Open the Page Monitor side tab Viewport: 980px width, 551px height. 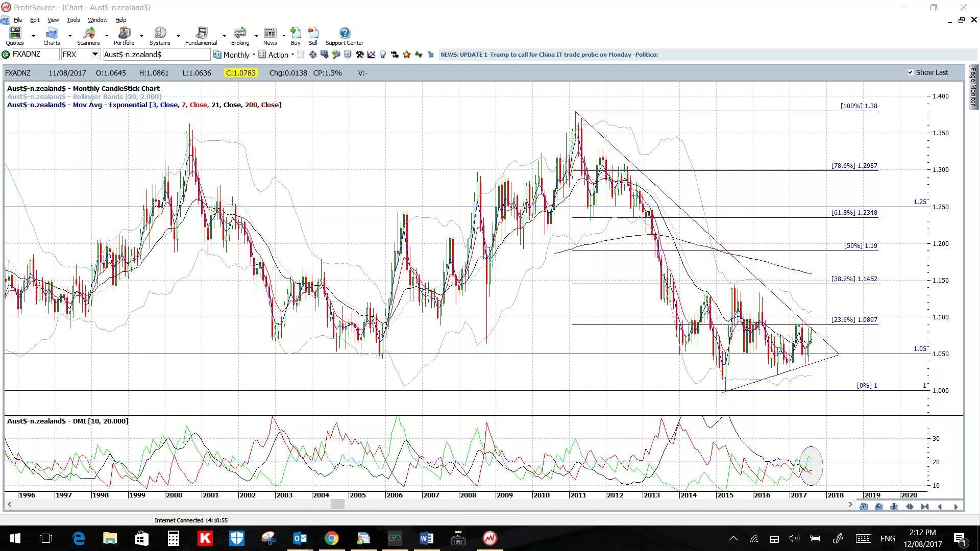click(973, 87)
